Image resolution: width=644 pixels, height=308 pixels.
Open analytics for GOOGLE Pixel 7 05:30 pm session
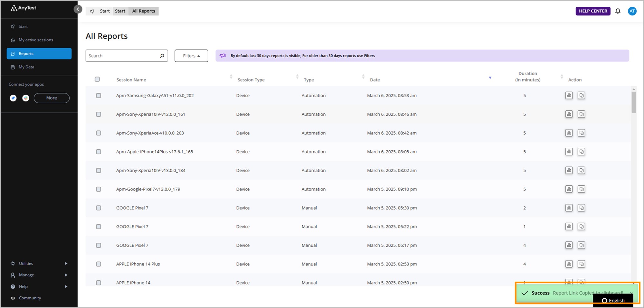[569, 208]
